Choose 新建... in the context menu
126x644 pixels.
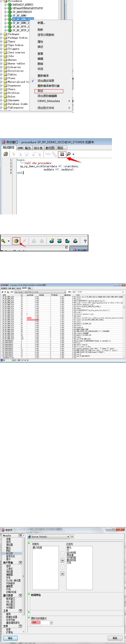pos(41,23)
